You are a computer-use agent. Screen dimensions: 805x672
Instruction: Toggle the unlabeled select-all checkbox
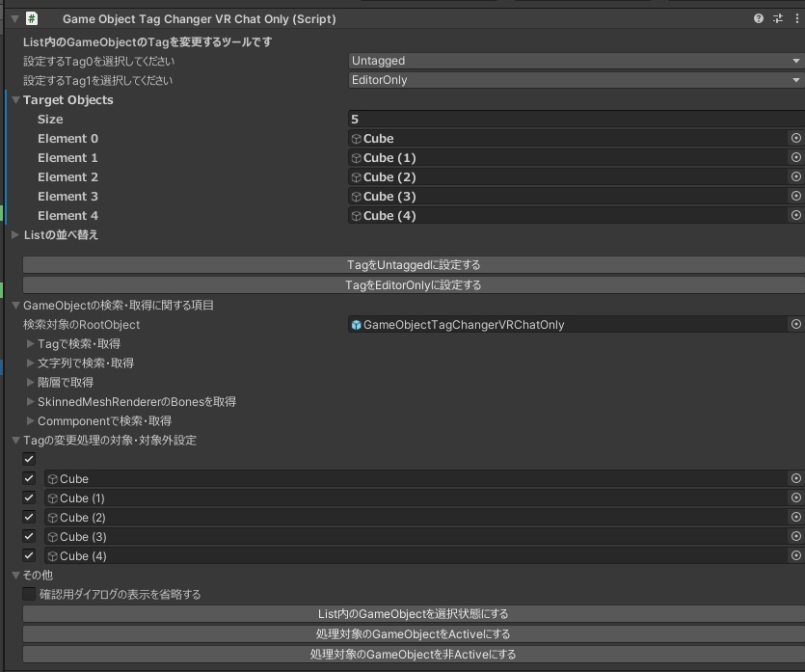tap(29, 459)
